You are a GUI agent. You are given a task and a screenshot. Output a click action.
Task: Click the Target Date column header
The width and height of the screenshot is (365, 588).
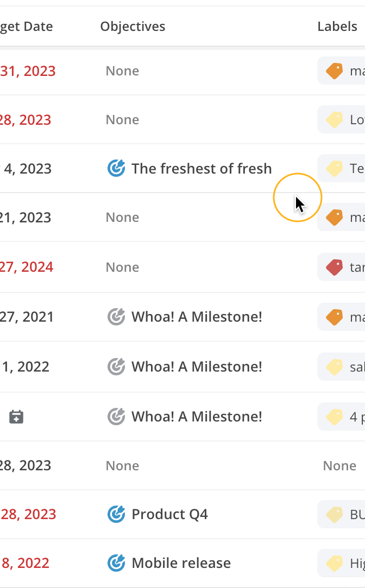point(26,27)
